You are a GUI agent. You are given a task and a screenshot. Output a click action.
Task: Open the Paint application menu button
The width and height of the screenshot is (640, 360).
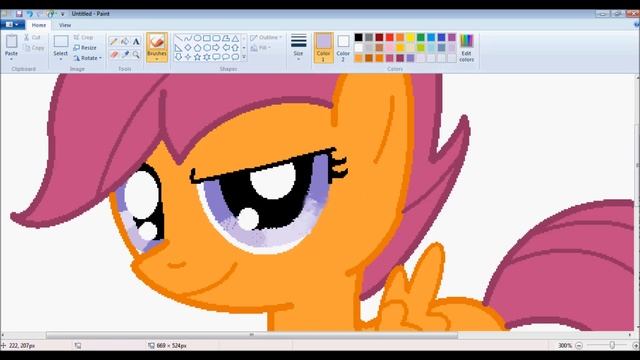click(x=12, y=25)
